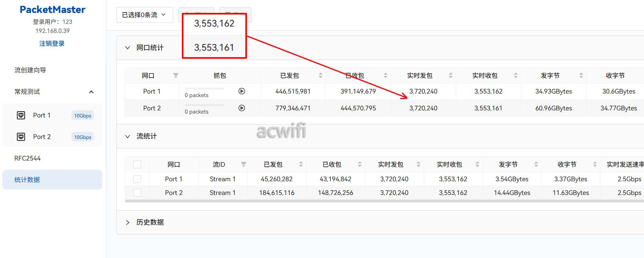
Task: Click Port 1 icon in sidebar
Action: pos(21,115)
